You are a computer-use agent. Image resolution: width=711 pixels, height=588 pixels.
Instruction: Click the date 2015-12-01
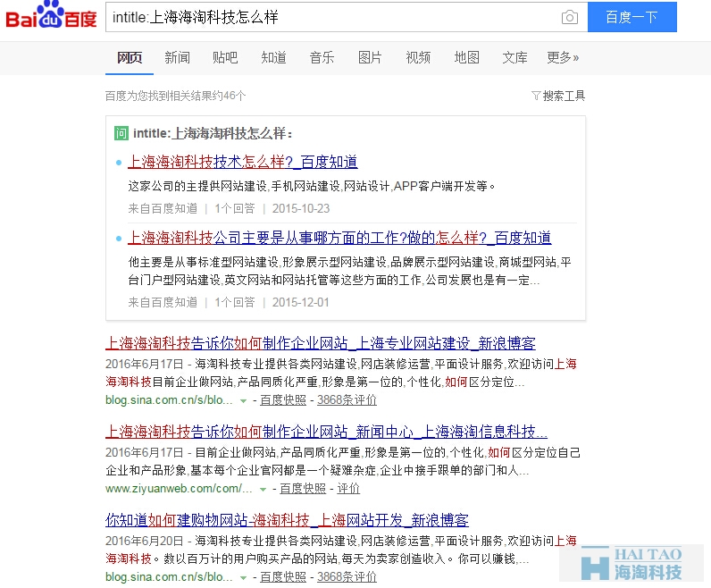(301, 302)
